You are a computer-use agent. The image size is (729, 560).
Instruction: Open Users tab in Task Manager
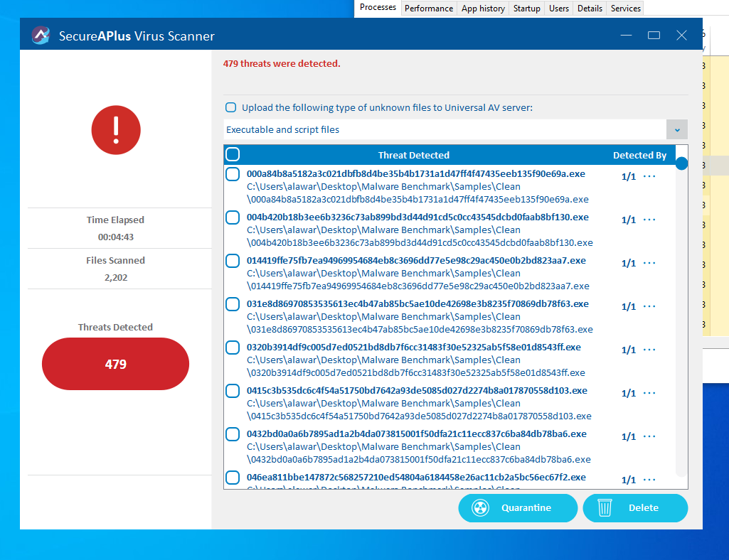[x=559, y=9]
